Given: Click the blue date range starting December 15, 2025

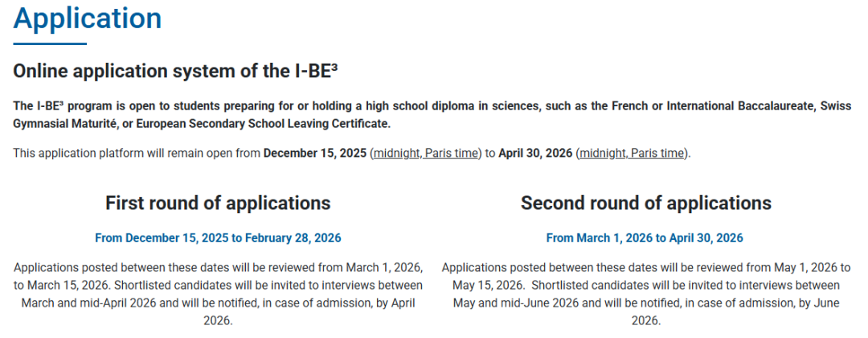Looking at the screenshot, I should 218,237.
